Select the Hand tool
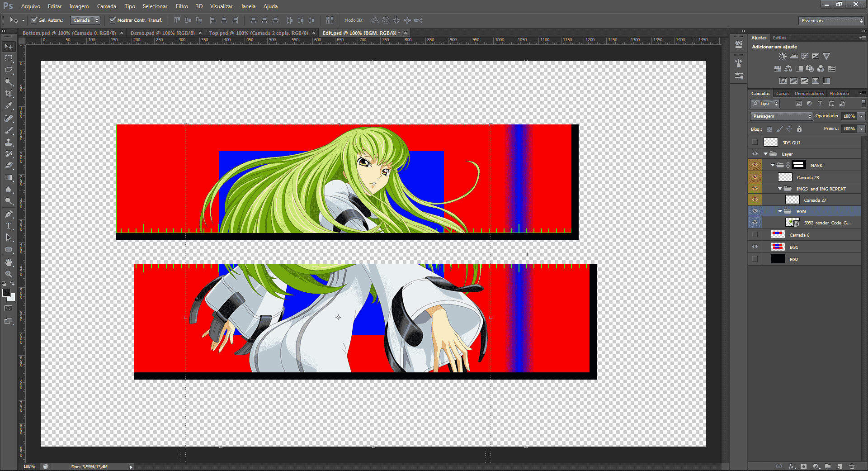 9,262
